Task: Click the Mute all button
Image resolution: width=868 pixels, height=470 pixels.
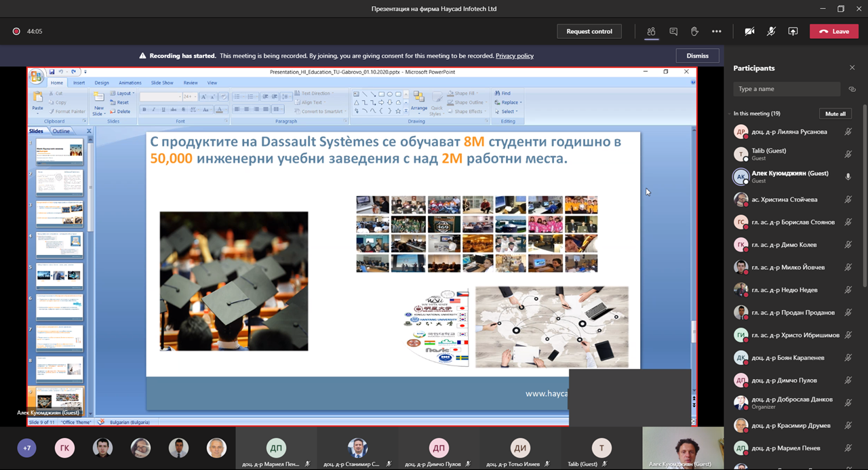Action: 835,113
